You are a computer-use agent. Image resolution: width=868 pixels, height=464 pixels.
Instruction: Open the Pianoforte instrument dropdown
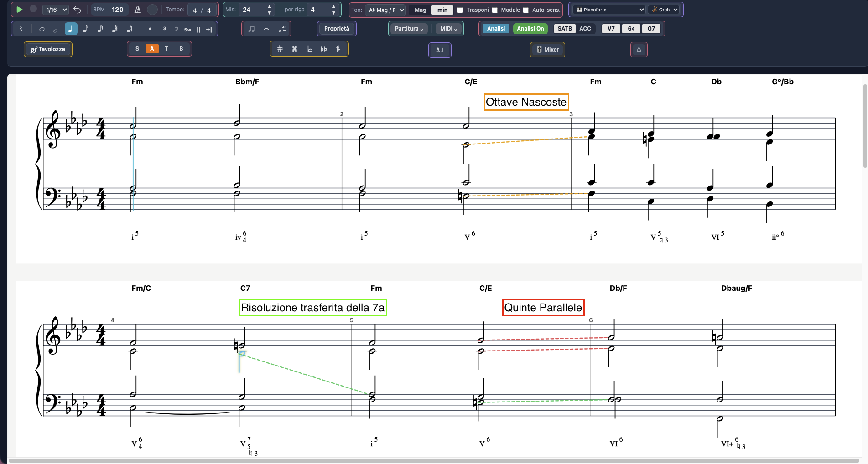(x=609, y=10)
